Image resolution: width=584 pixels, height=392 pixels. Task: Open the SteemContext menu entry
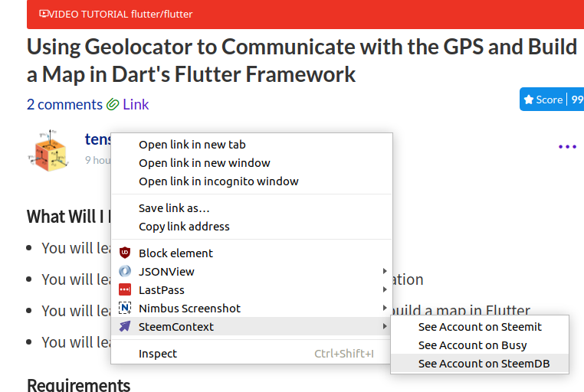pos(251,327)
